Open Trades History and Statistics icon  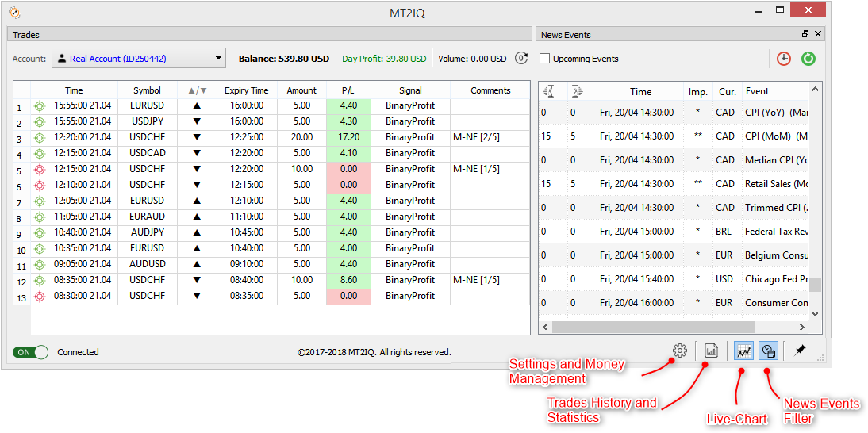click(x=712, y=350)
